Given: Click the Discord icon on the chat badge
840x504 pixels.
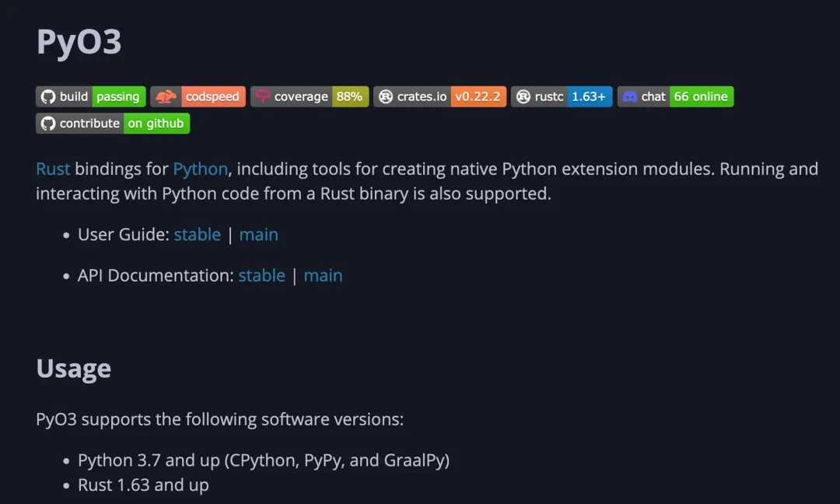Looking at the screenshot, I should (630, 96).
